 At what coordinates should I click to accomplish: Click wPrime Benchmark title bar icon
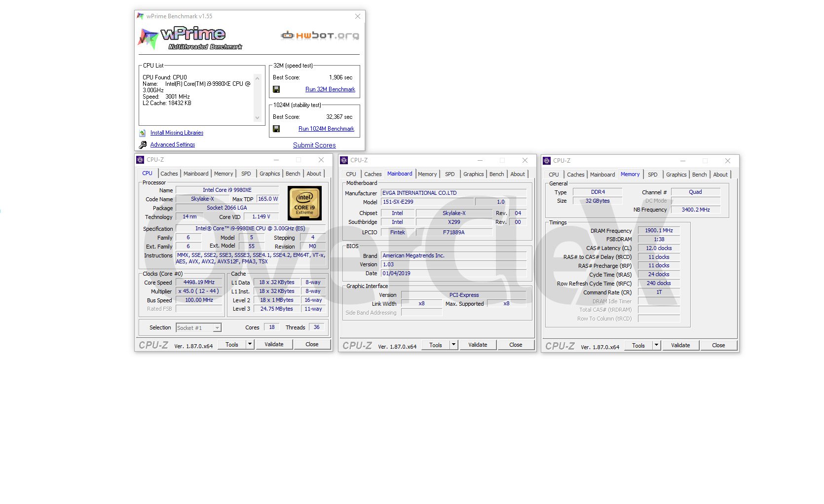click(x=140, y=16)
